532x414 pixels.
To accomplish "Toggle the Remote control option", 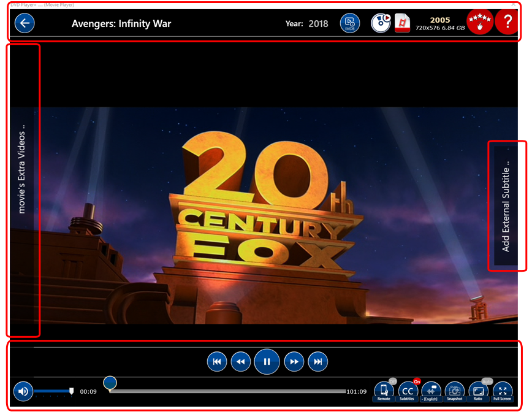I will click(x=384, y=391).
